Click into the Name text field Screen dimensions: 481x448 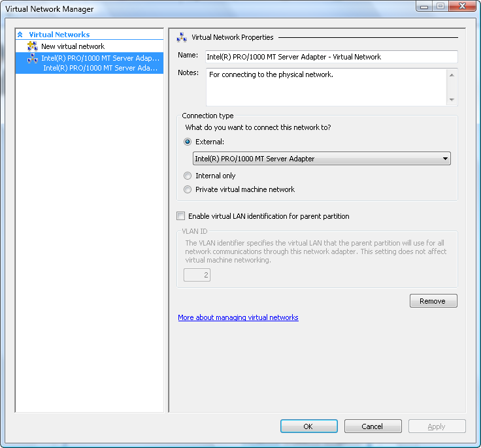(x=331, y=57)
